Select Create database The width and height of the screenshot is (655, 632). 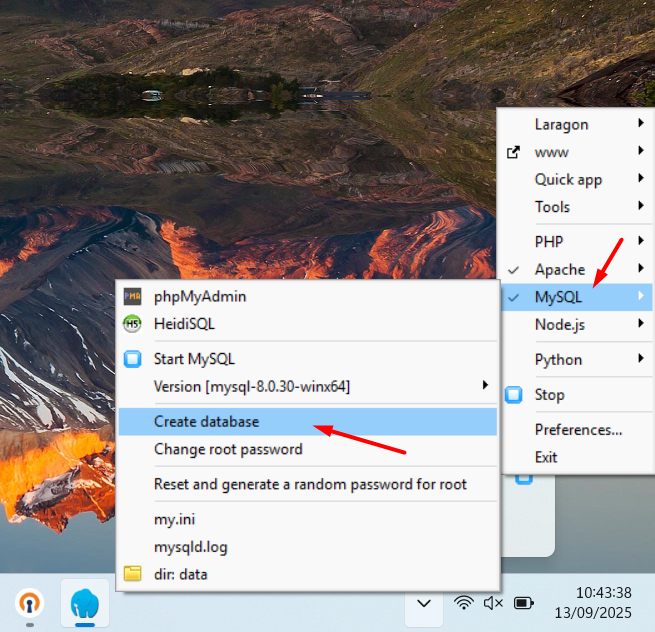(x=206, y=422)
